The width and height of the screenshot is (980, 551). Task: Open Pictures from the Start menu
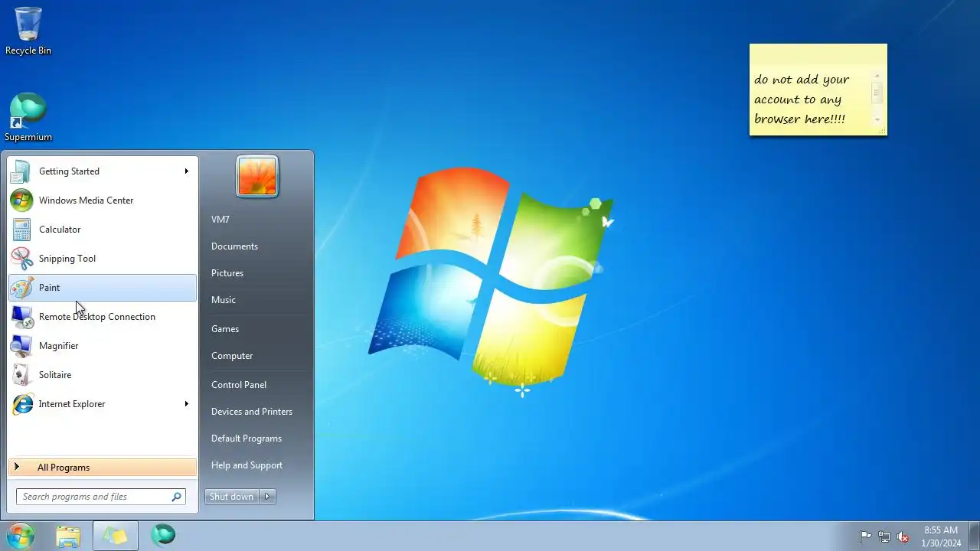[227, 273]
